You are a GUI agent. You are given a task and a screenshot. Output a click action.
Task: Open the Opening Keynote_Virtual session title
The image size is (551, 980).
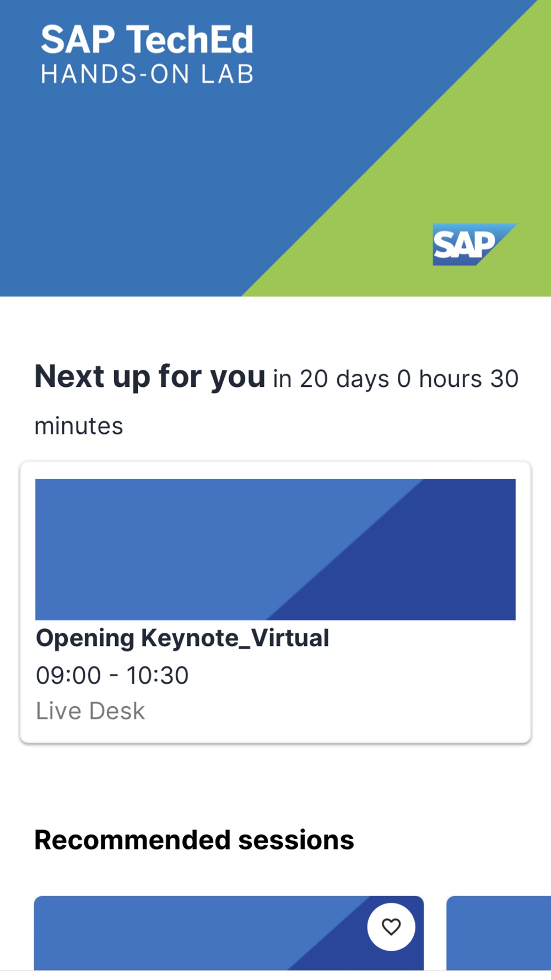pos(182,638)
